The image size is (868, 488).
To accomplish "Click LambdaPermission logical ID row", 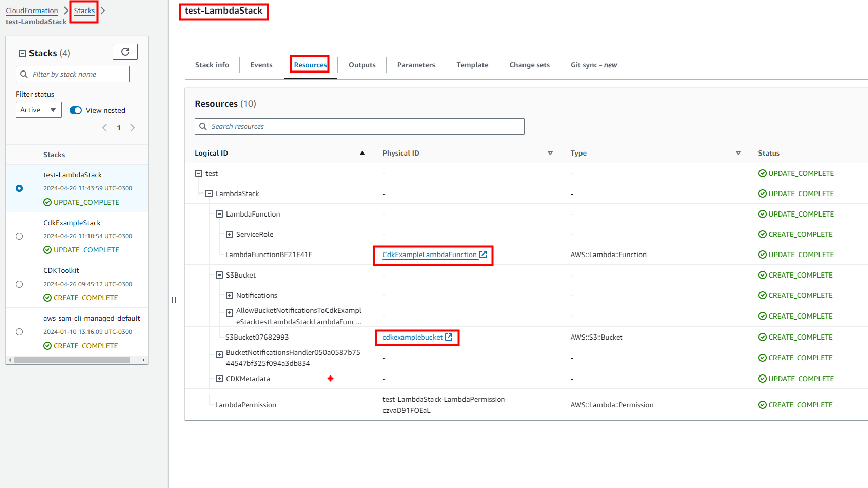I will (245, 404).
